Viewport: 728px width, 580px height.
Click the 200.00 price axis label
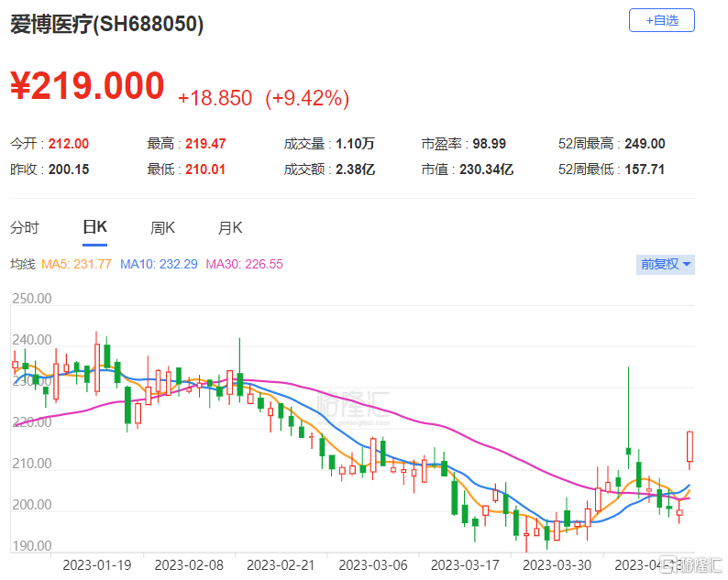(x=32, y=504)
